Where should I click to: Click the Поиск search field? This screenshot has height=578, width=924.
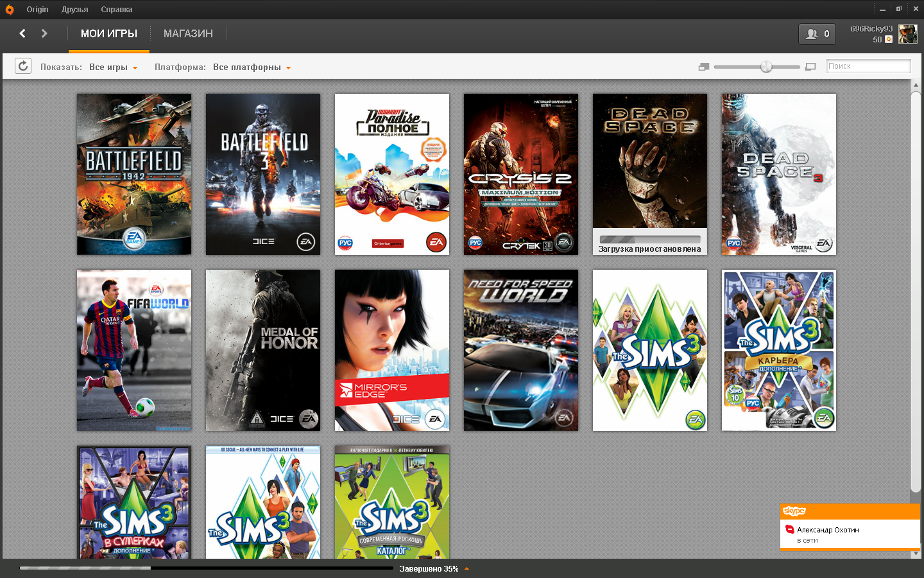click(868, 66)
